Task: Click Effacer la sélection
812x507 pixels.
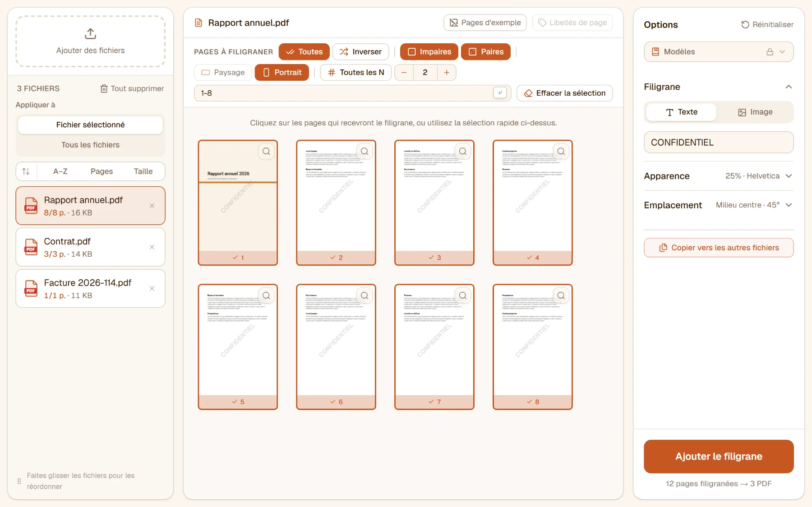Action: [x=564, y=93]
